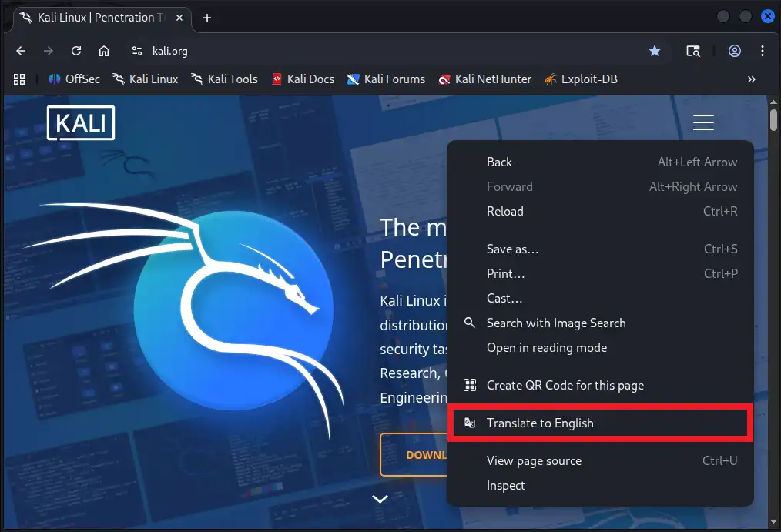Go to the home page icon
781x532 pixels.
[104, 52]
